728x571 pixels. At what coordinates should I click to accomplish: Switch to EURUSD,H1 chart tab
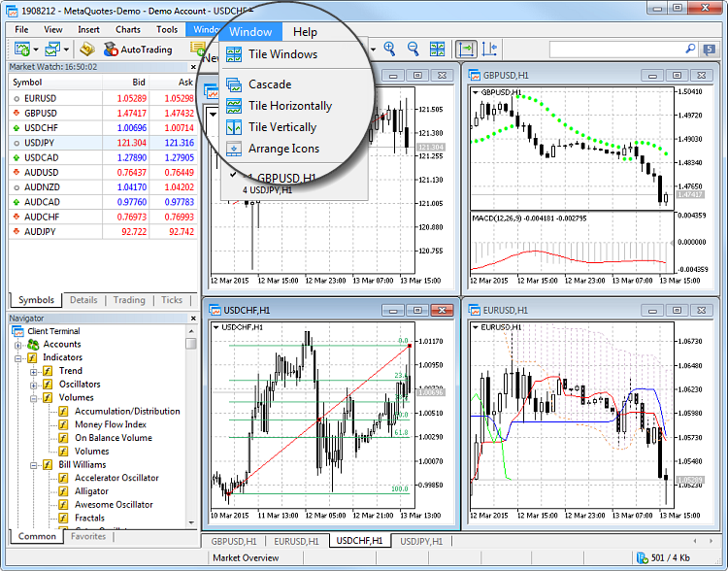point(296,541)
